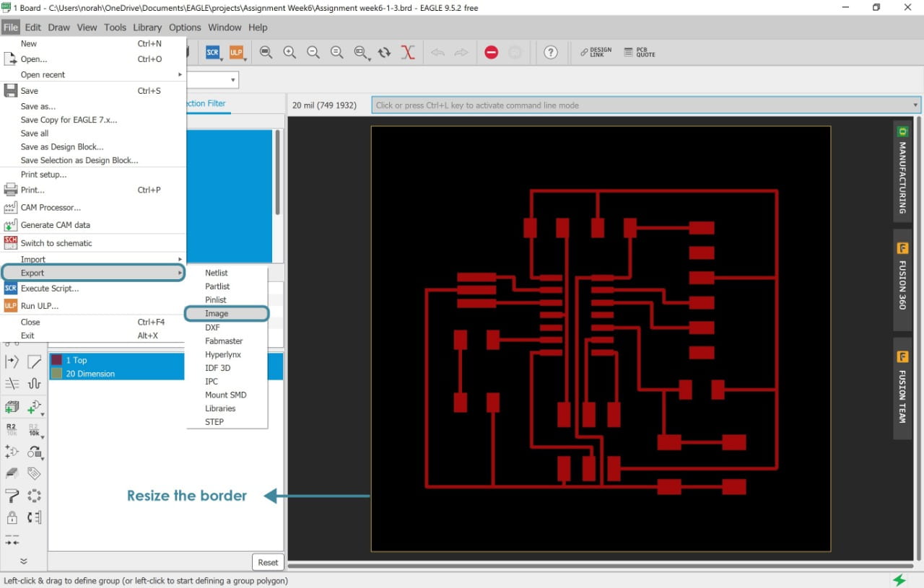The height and width of the screenshot is (588, 924).
Task: Click the Reset button
Action: coord(268,562)
